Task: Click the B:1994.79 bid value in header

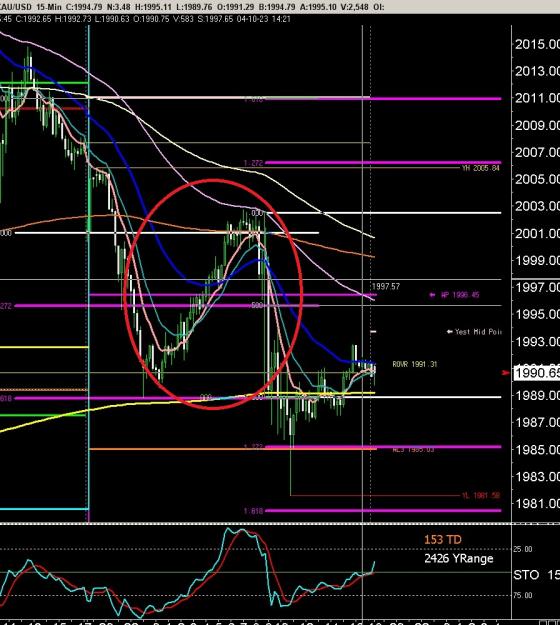Action: click(x=277, y=7)
